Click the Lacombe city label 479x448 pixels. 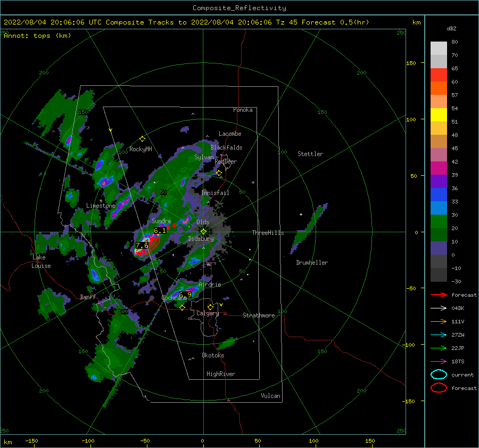click(x=230, y=134)
